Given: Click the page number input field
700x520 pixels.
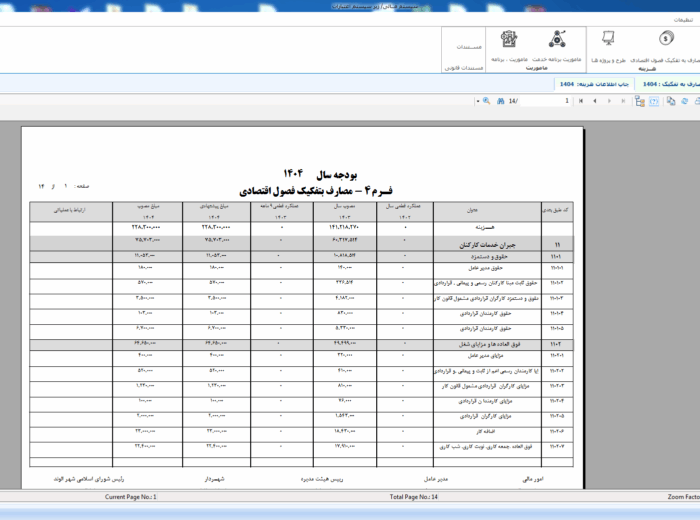Looking at the screenshot, I should coord(547,101).
